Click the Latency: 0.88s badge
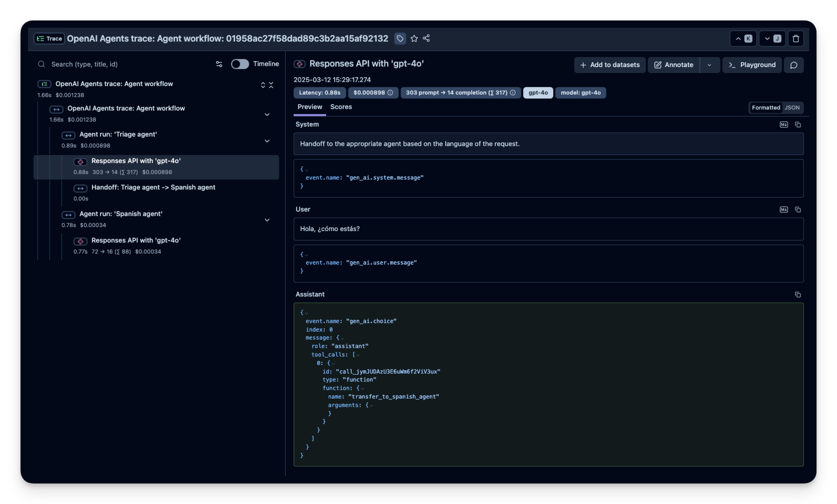Screen dimensions: 837x504 [x=320, y=93]
